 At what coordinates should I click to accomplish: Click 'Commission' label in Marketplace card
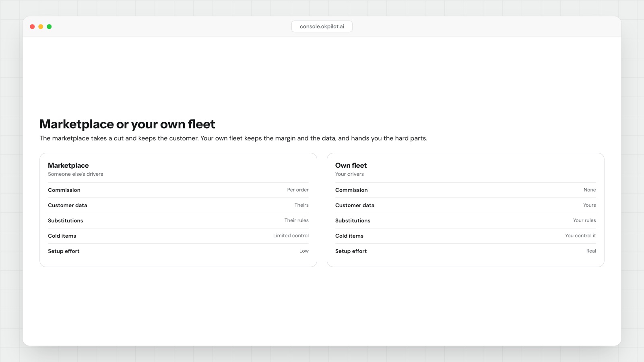(64, 190)
